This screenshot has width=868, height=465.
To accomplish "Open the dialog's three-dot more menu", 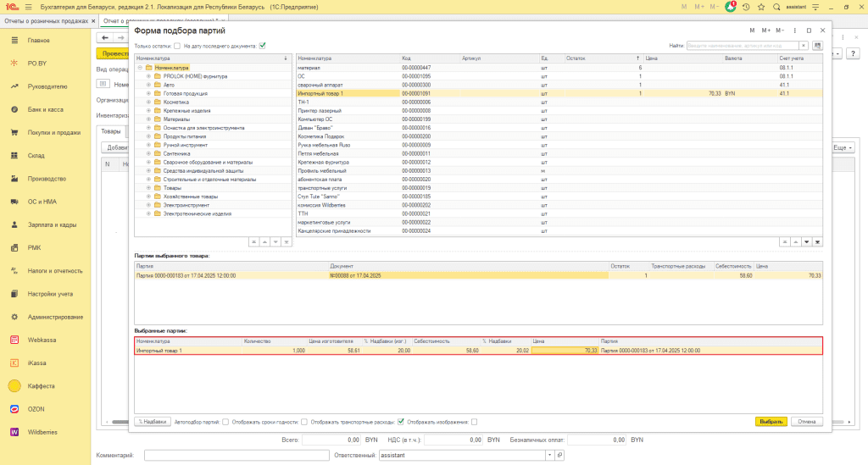I will coord(794,30).
